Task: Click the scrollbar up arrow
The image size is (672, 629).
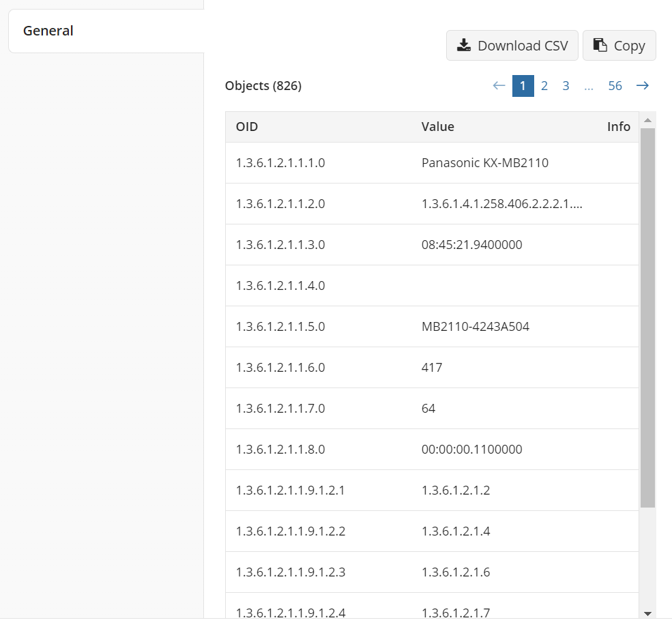Action: coord(647,120)
